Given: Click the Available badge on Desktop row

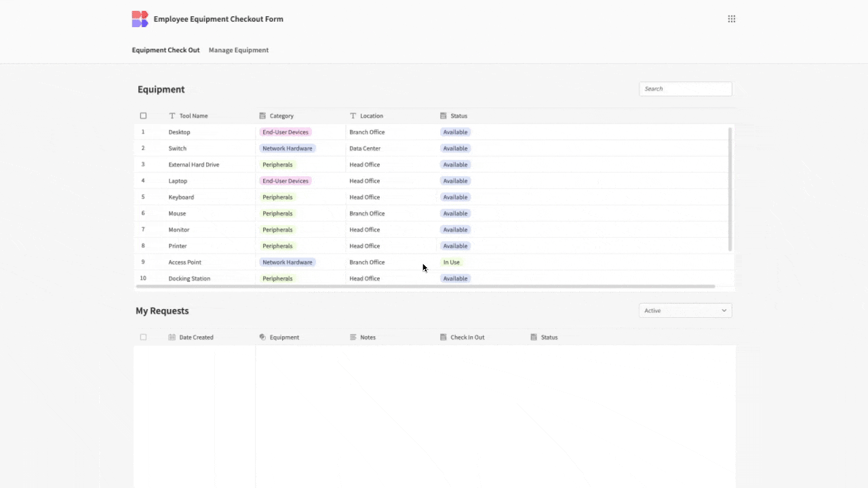Looking at the screenshot, I should click(x=455, y=131).
